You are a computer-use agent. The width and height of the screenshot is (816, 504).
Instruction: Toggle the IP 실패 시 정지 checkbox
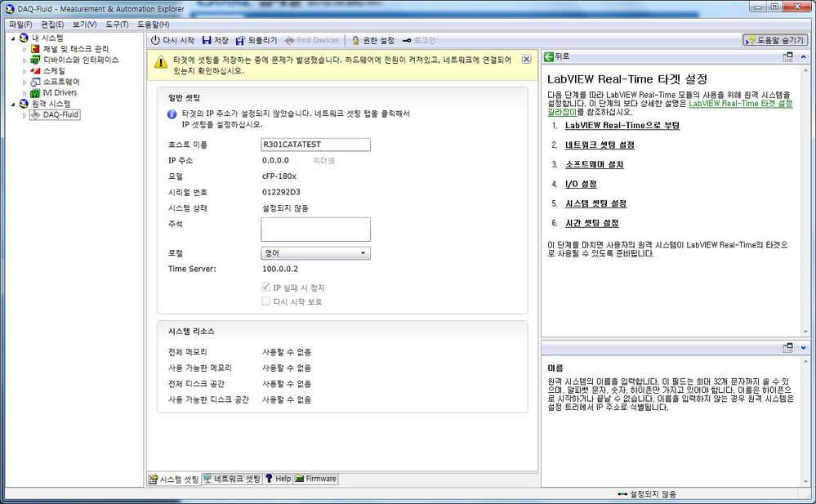[266, 287]
